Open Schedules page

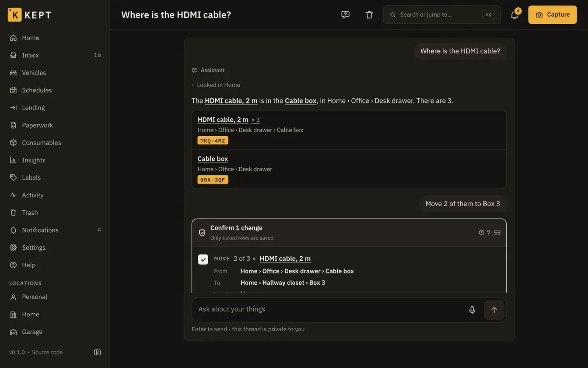55,90
